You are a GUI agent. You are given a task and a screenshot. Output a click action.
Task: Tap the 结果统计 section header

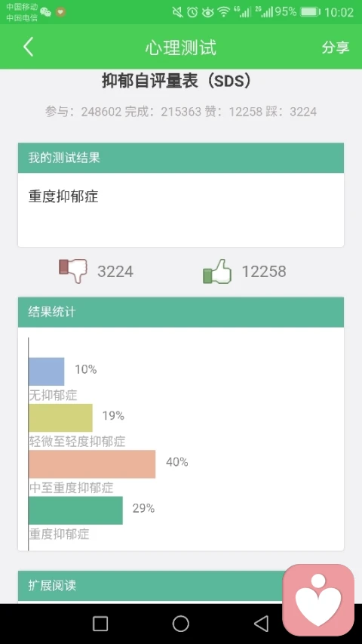(x=181, y=312)
